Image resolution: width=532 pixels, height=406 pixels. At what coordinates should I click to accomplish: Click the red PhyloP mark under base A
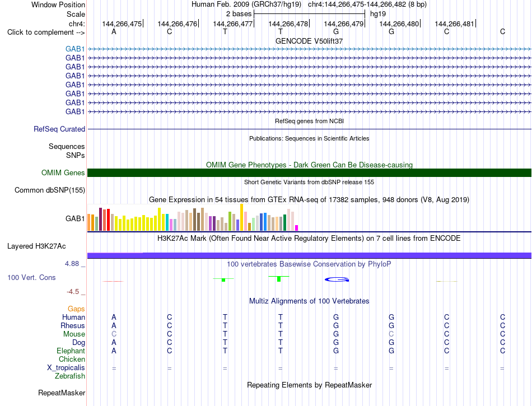113,281
